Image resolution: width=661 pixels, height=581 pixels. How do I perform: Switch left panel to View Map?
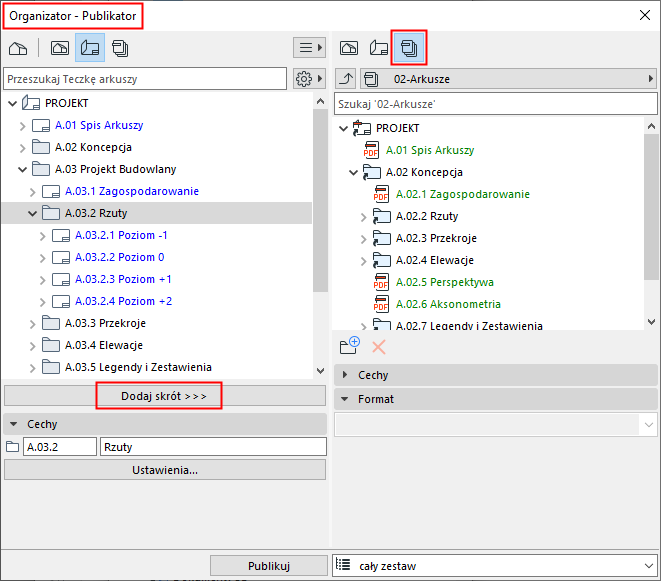click(x=60, y=48)
